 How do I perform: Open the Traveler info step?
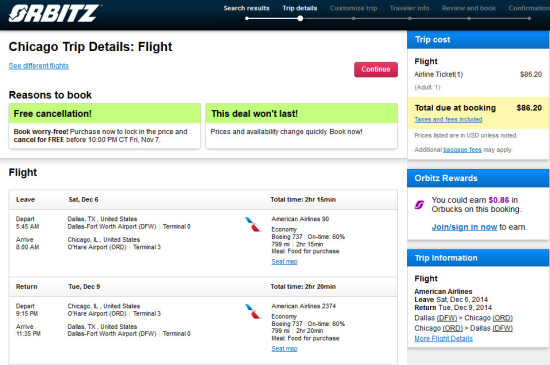coord(409,8)
